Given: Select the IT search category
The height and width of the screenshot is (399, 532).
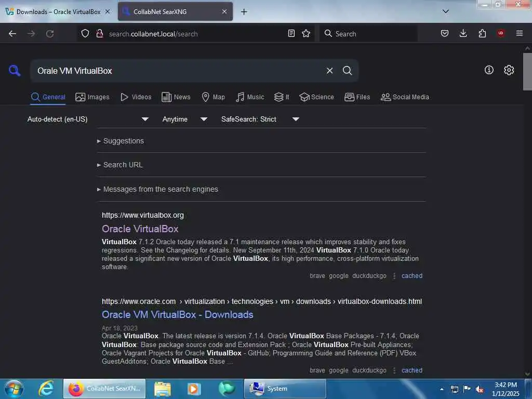Looking at the screenshot, I should click(x=282, y=97).
